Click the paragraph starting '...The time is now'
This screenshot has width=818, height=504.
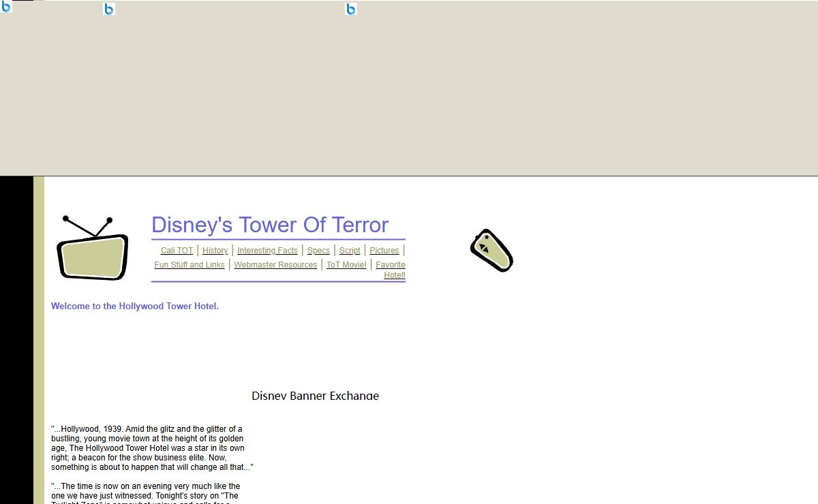pos(146,492)
